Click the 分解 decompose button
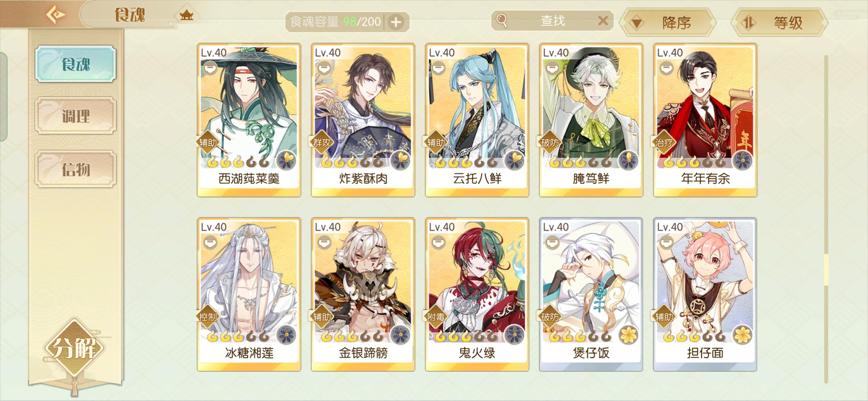868x401 pixels. [75, 348]
